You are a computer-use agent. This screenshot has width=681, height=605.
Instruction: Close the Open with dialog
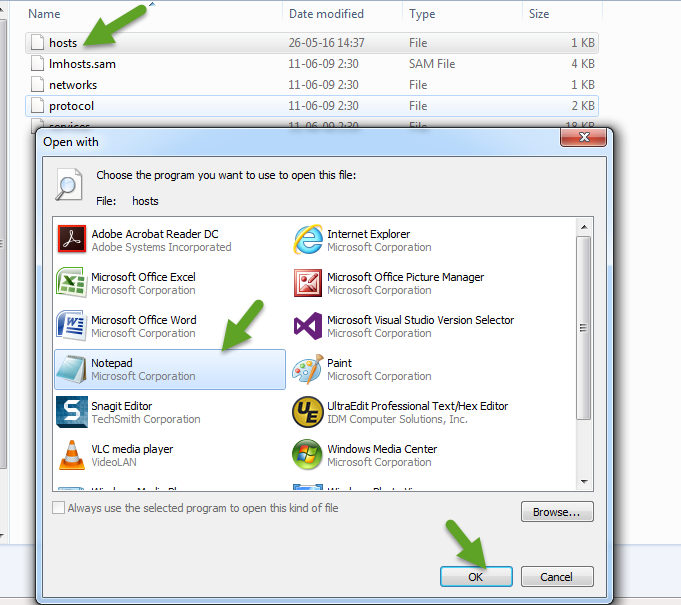(583, 137)
